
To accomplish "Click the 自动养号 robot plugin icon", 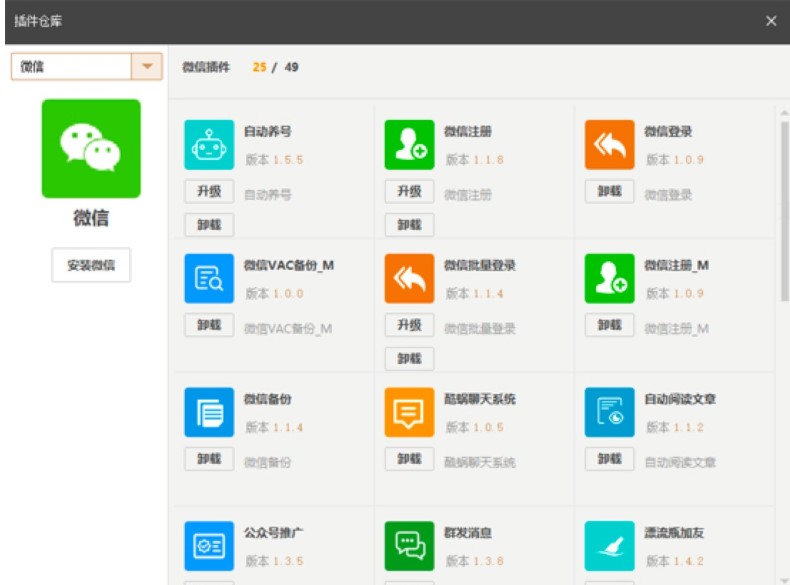I will click(x=209, y=145).
